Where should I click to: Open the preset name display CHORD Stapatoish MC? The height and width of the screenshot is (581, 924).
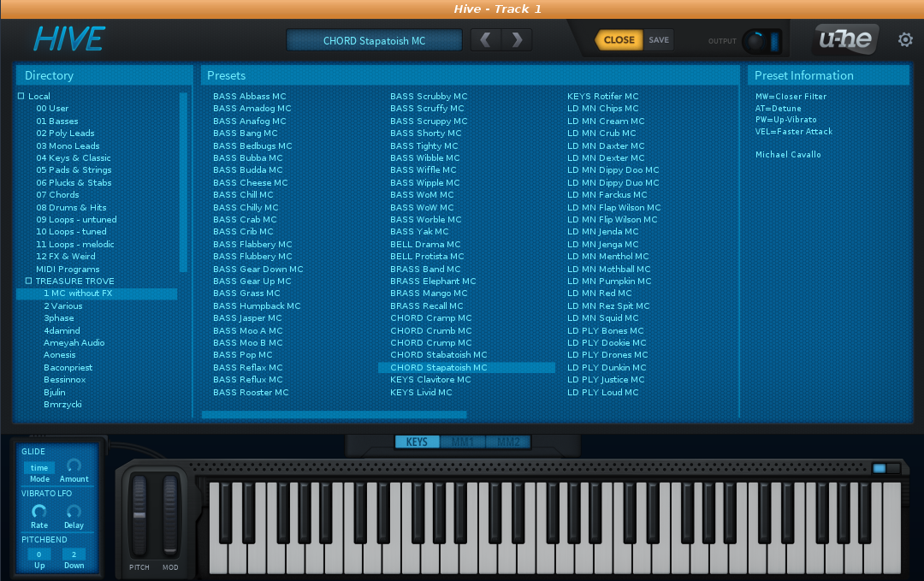coord(374,41)
